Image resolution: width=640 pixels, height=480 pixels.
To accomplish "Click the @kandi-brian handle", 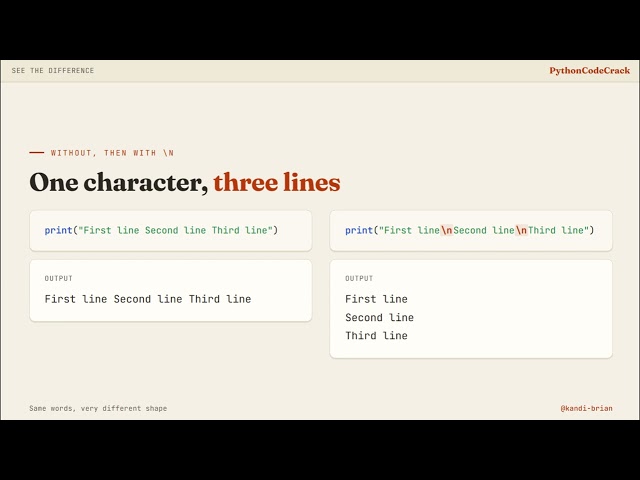I will coord(587,408).
